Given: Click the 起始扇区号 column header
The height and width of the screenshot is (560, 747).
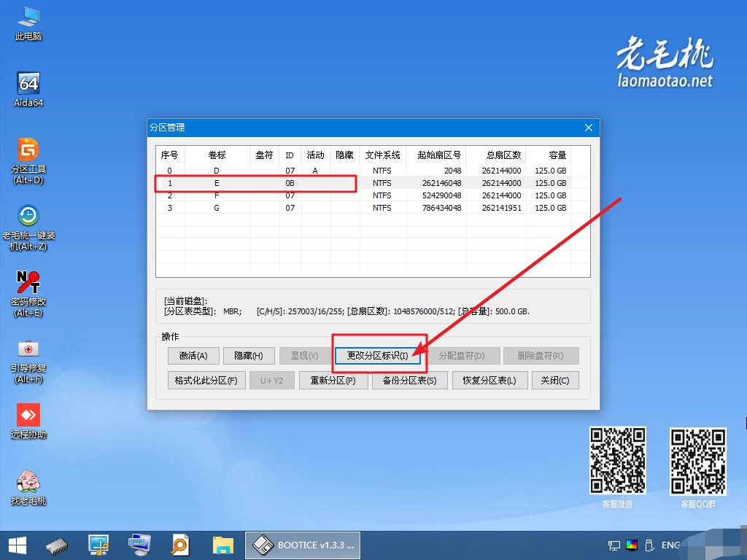Looking at the screenshot, I should point(436,155).
